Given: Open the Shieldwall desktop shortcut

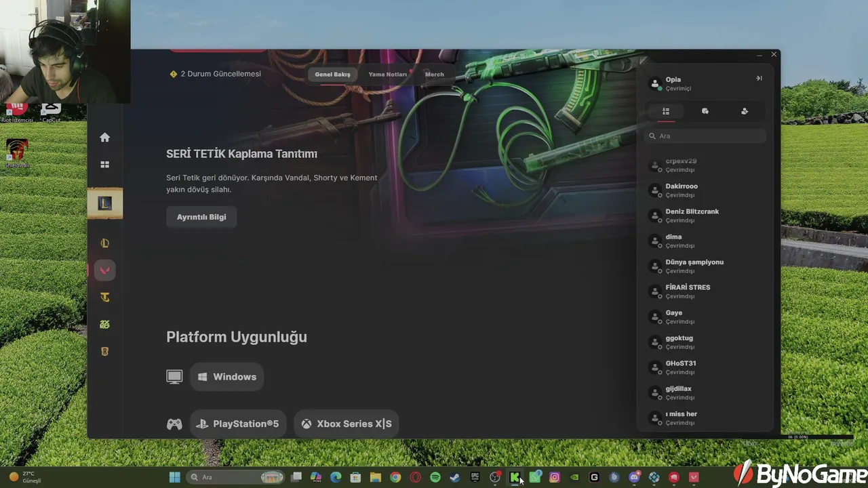Looking at the screenshot, I should coord(17,153).
